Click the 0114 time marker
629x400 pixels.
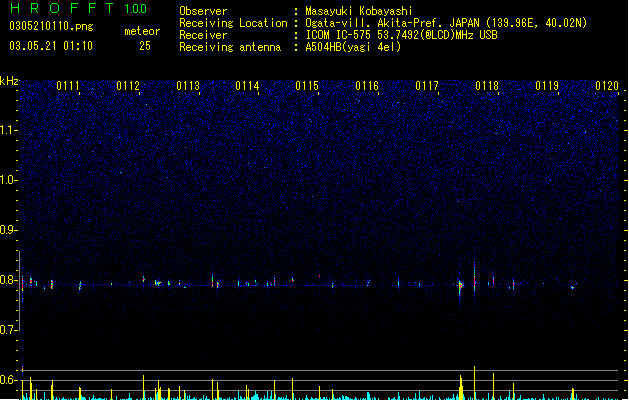tap(248, 86)
